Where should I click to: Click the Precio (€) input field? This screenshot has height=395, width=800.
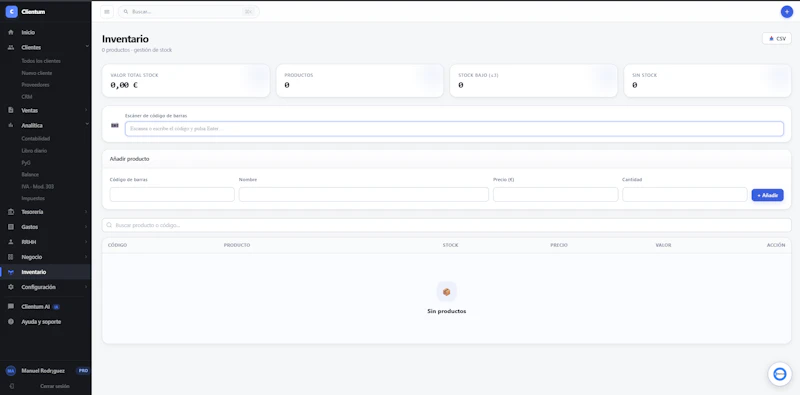556,194
